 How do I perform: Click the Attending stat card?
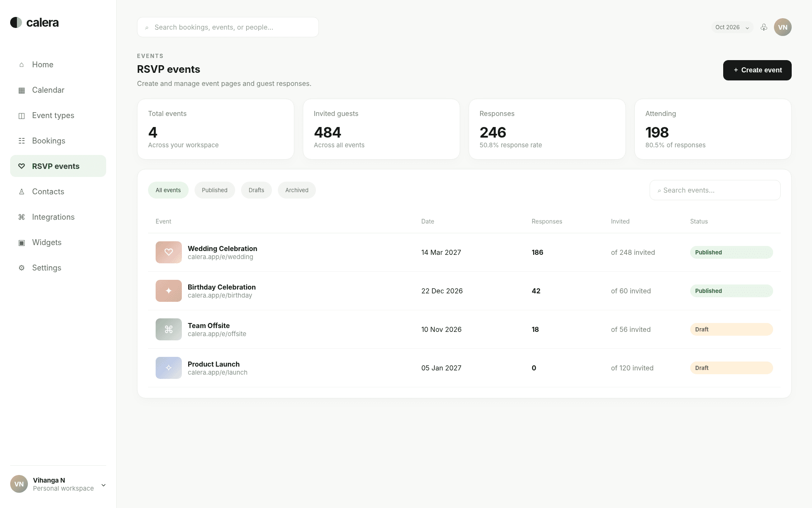(713, 129)
